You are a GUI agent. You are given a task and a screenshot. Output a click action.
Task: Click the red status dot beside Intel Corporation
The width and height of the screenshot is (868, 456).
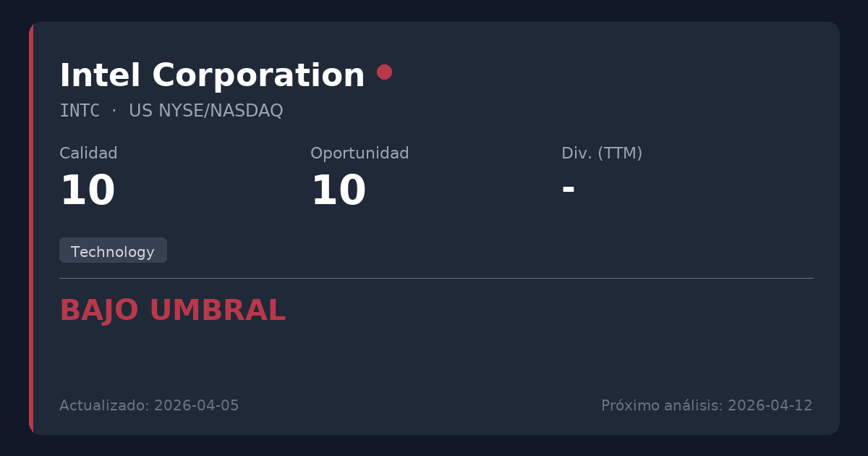pyautogui.click(x=384, y=72)
